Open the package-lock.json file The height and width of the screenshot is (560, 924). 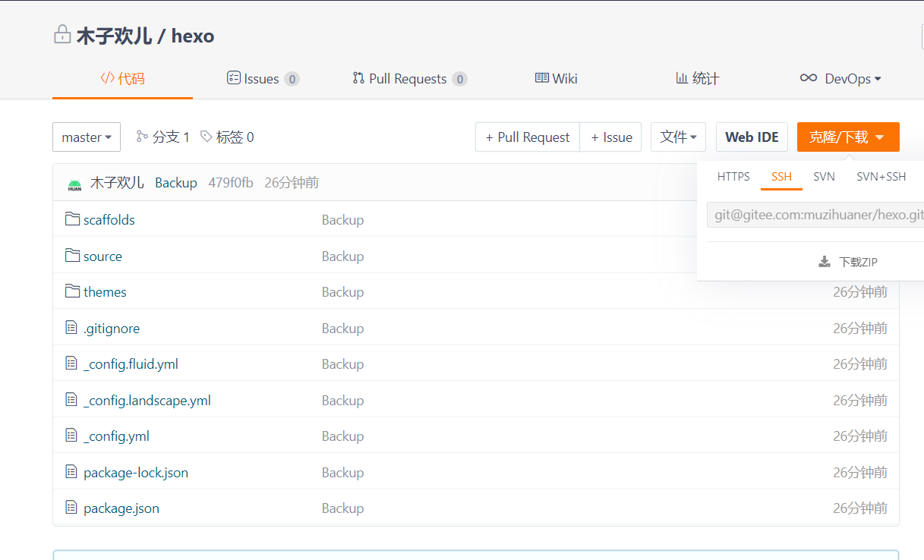coord(136,473)
